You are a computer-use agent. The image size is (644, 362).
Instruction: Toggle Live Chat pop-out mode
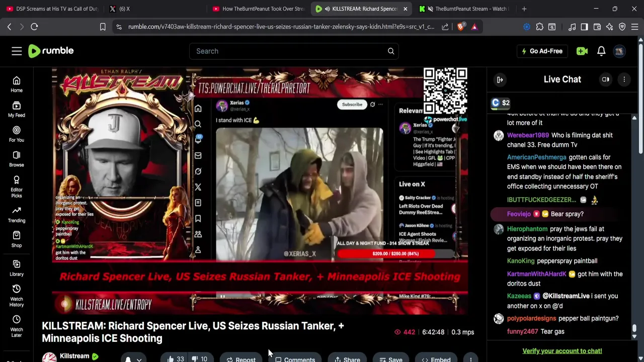click(606, 79)
